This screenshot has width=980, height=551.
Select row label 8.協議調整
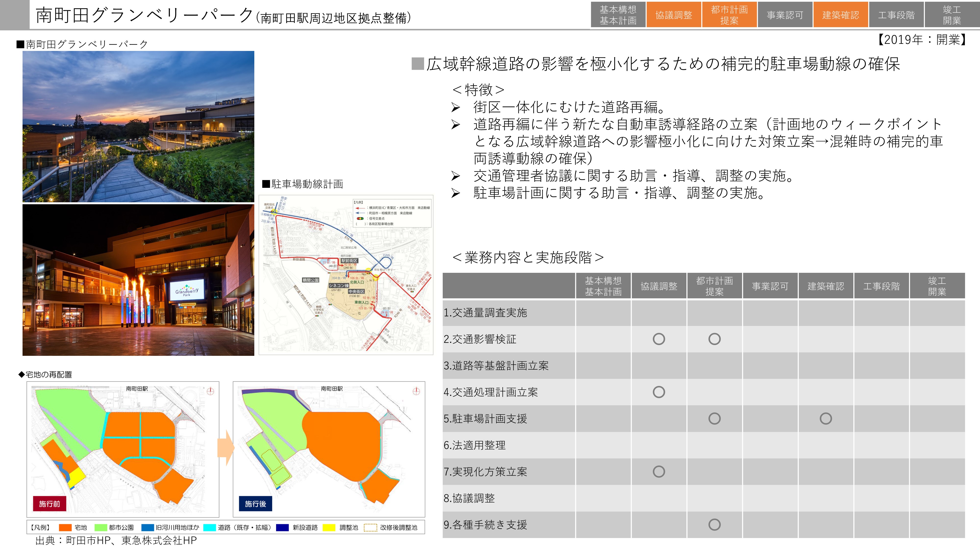(x=469, y=498)
